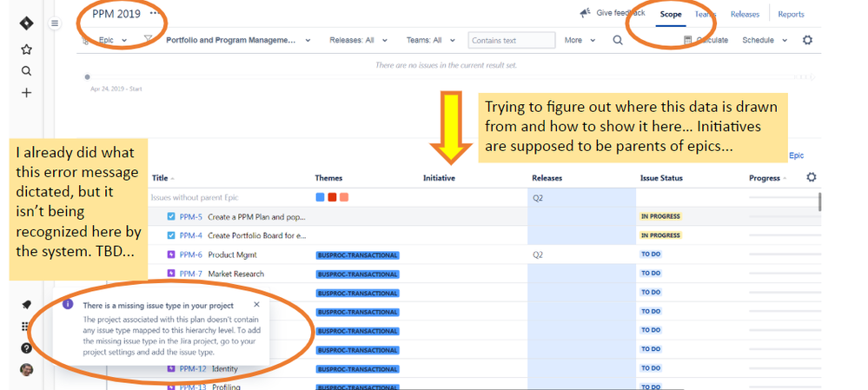Click the filter funnel icon

pyautogui.click(x=148, y=39)
